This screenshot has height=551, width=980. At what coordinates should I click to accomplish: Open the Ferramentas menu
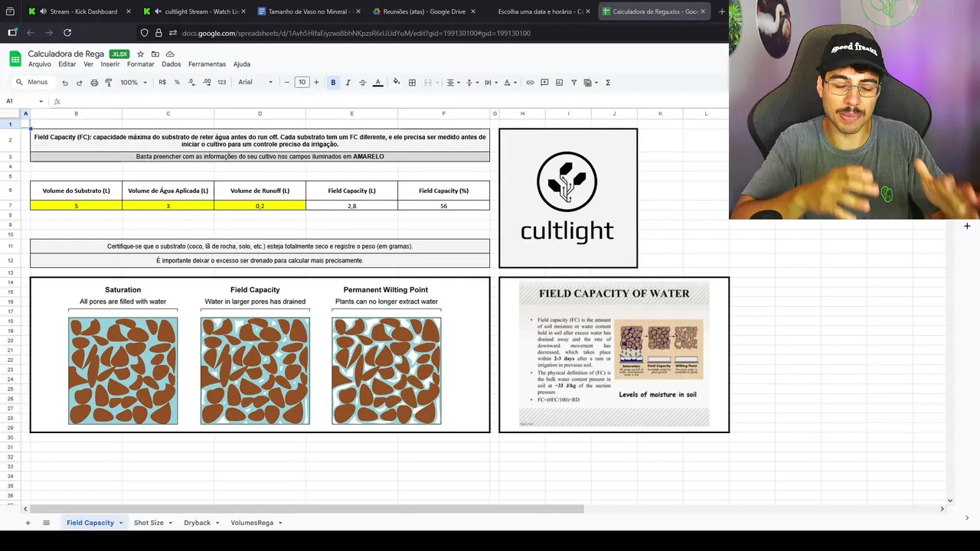[x=207, y=64]
